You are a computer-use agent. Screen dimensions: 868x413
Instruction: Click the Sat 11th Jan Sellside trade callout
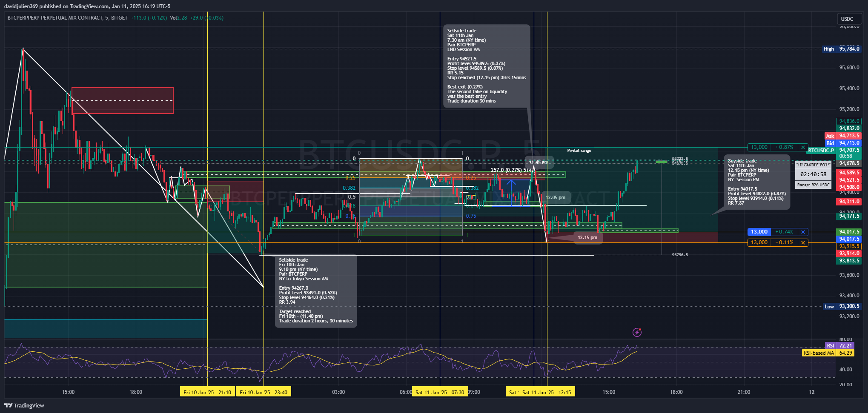[487, 66]
